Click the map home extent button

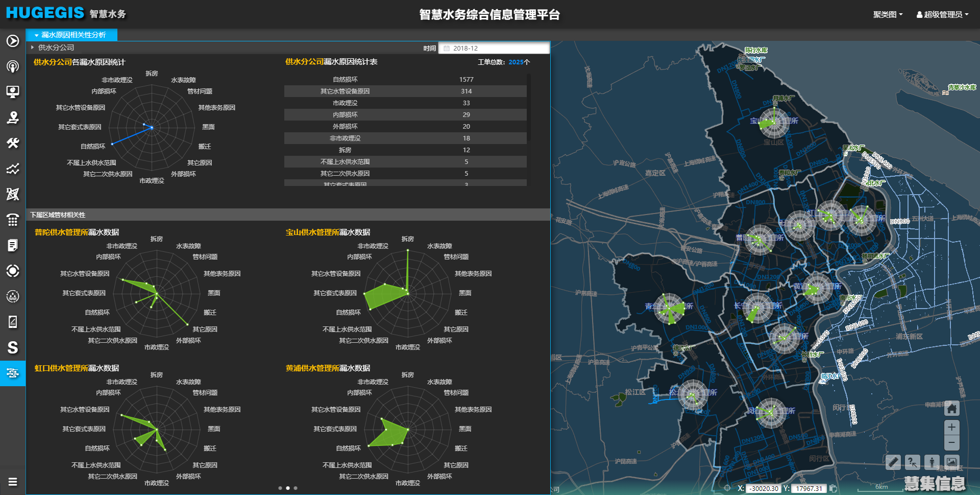point(951,408)
